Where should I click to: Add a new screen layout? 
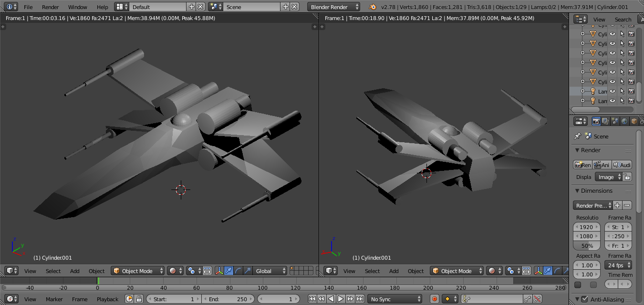(191, 7)
